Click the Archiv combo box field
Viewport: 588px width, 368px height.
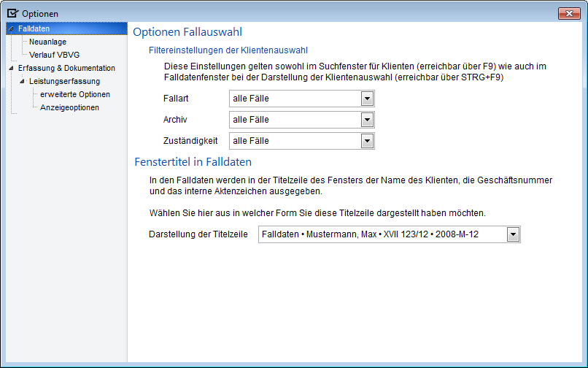point(302,120)
